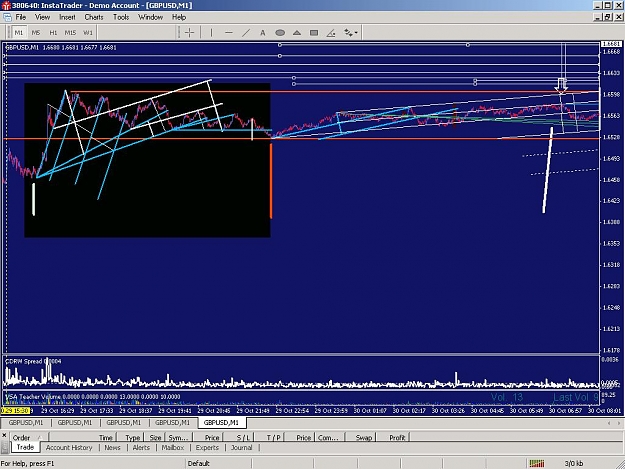This screenshot has width=625, height=469.
Task: Switch chart to H1 timeframe
Action: click(x=53, y=33)
